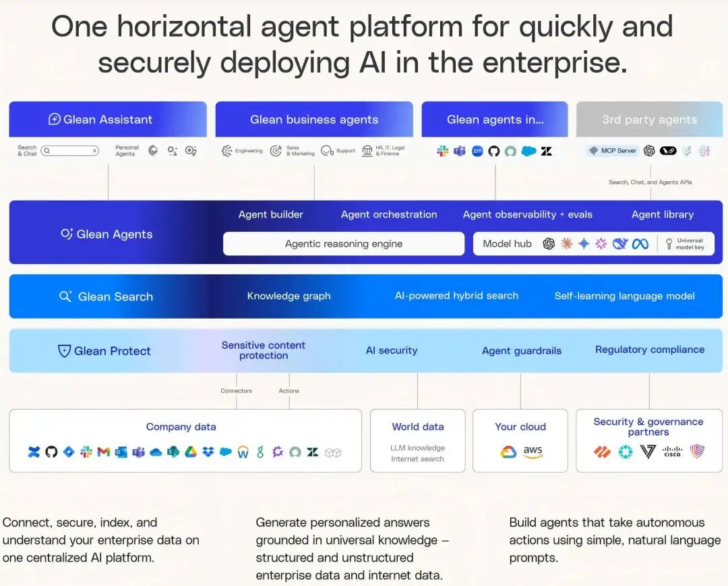Click the OneDrive cloud icon in Company data

(x=156, y=453)
